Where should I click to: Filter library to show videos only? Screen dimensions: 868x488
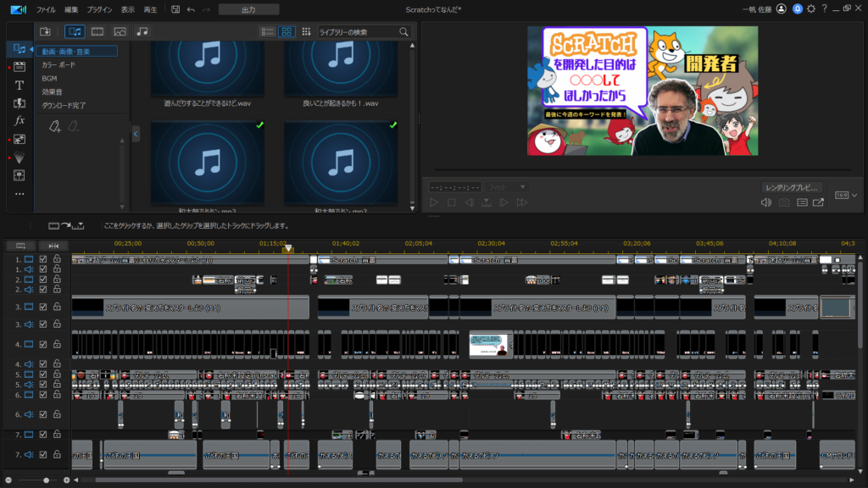pos(97,31)
